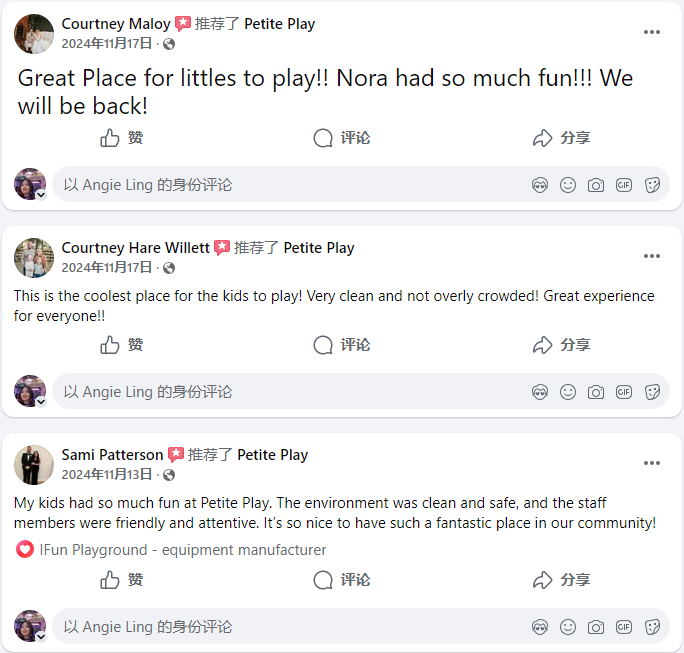Viewport: 684px width, 653px height.
Task: Click camera icon in Sami Patterson's comment box
Action: [596, 627]
